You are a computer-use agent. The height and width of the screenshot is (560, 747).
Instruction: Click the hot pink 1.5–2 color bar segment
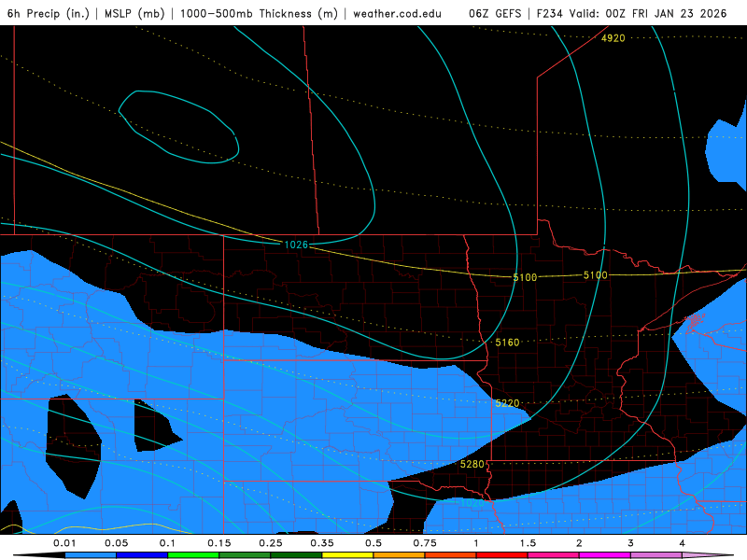tap(554, 555)
